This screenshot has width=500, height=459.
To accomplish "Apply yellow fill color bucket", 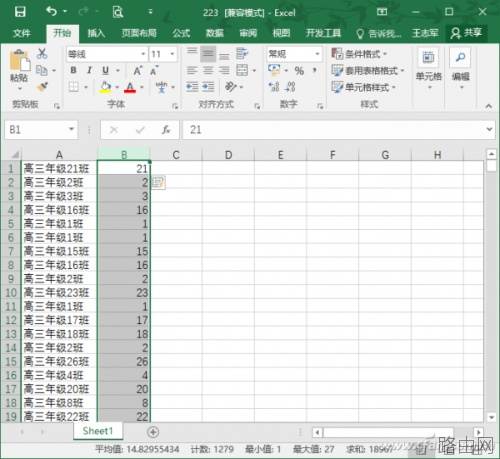I will coord(105,87).
